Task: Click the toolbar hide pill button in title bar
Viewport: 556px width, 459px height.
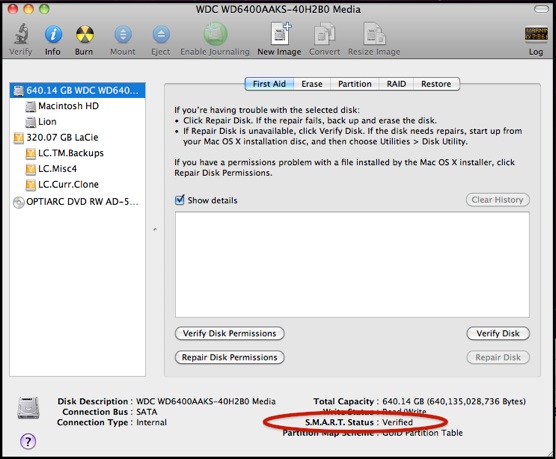Action: (541, 9)
